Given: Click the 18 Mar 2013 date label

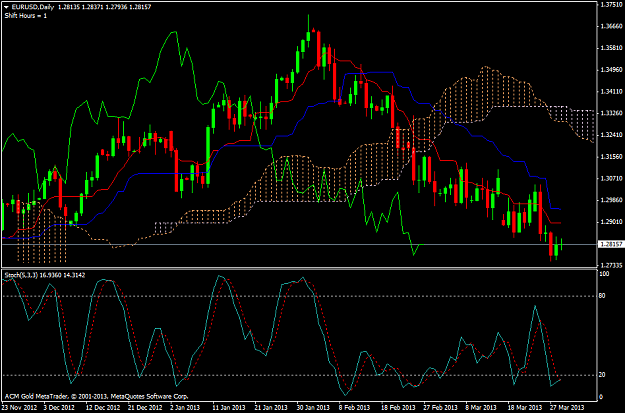Looking at the screenshot, I should click(524, 408).
